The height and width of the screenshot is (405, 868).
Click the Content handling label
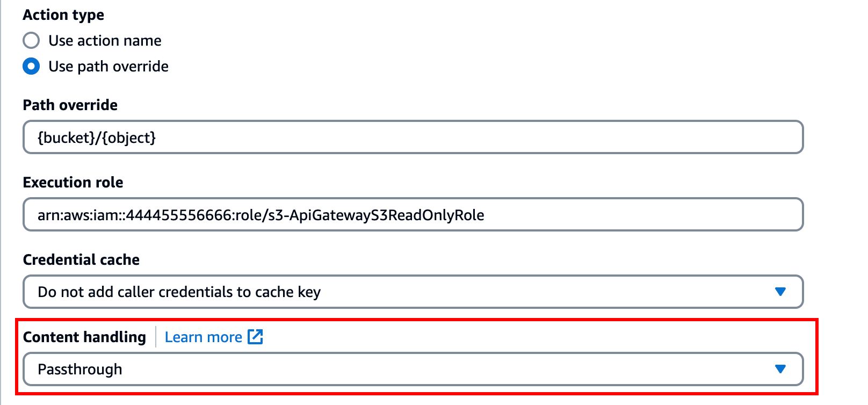coord(84,337)
